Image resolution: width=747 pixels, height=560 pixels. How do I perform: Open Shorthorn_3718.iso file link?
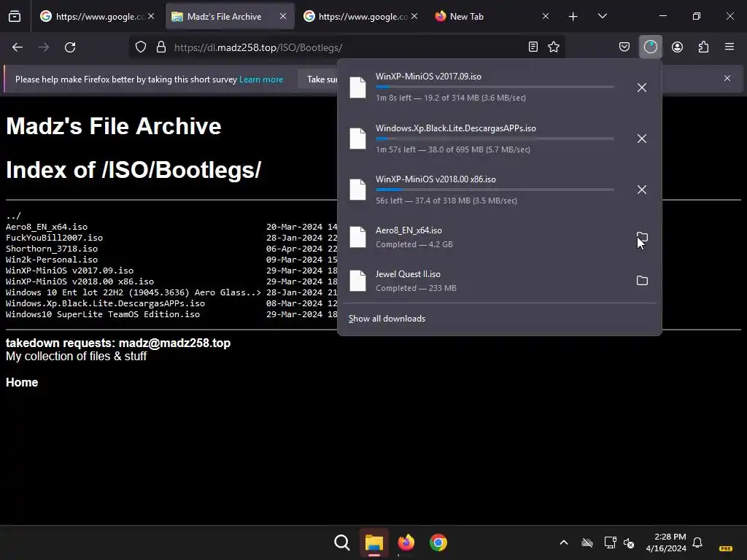coord(52,249)
